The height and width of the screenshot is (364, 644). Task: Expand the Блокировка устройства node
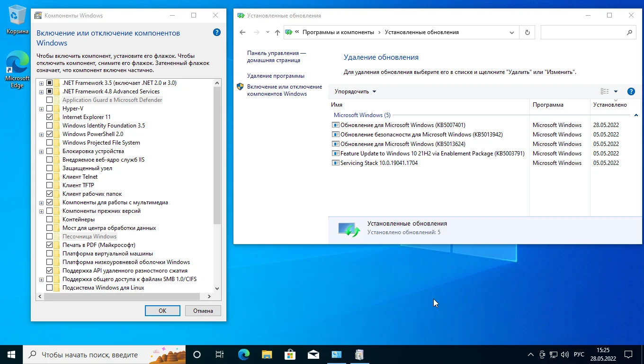point(42,151)
